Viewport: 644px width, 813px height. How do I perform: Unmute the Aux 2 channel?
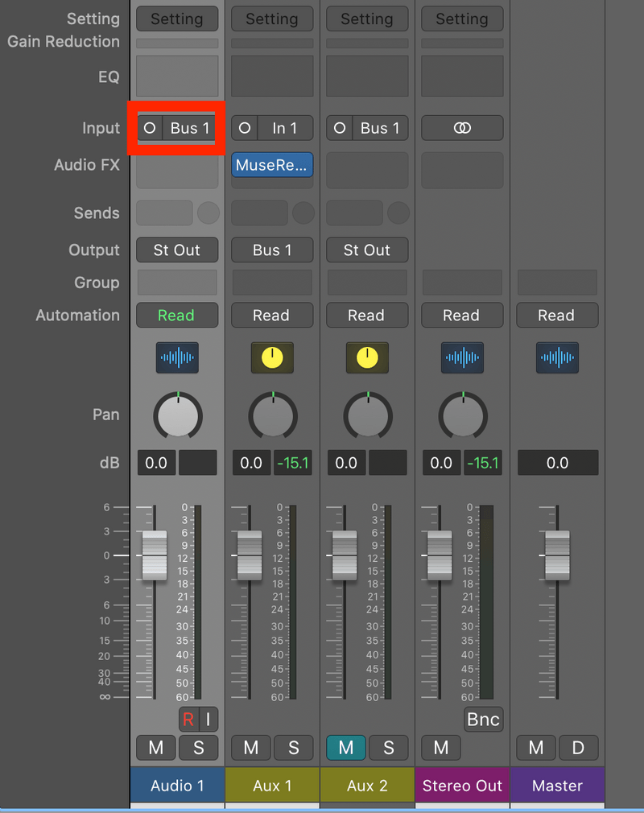click(345, 748)
